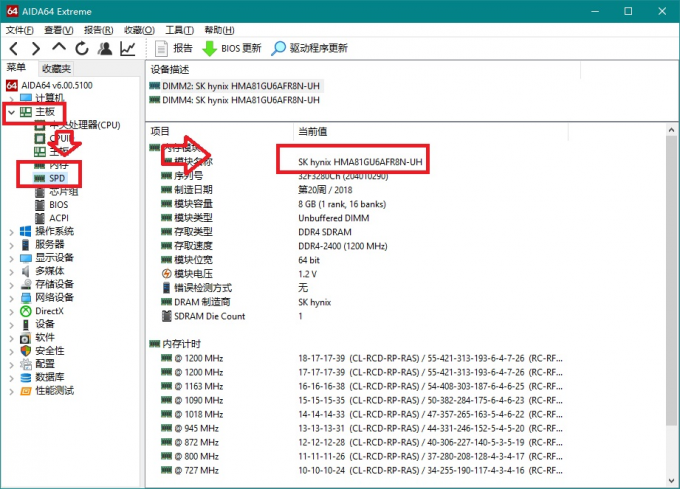Expand the 操作系统 tree node
Screen dimensions: 680x489
pyautogui.click(x=12, y=231)
